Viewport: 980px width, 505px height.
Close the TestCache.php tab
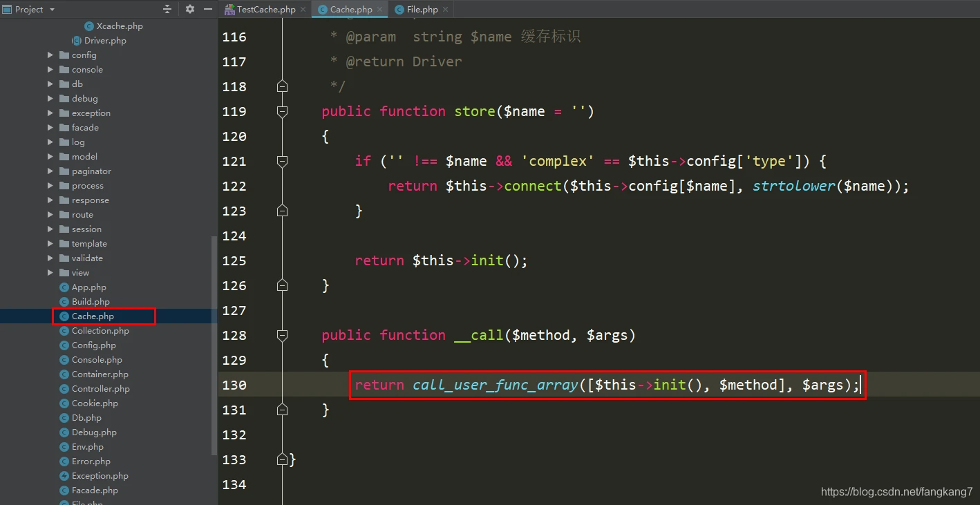click(303, 10)
